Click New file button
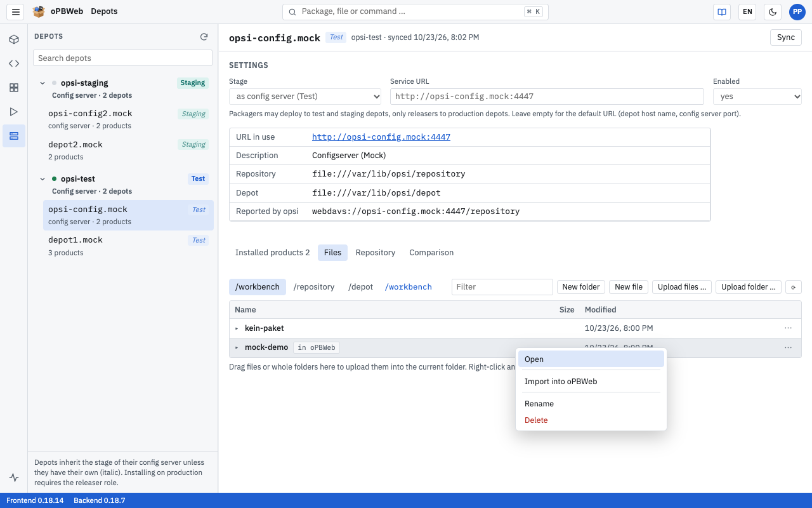Image resolution: width=812 pixels, height=508 pixels. coord(629,287)
